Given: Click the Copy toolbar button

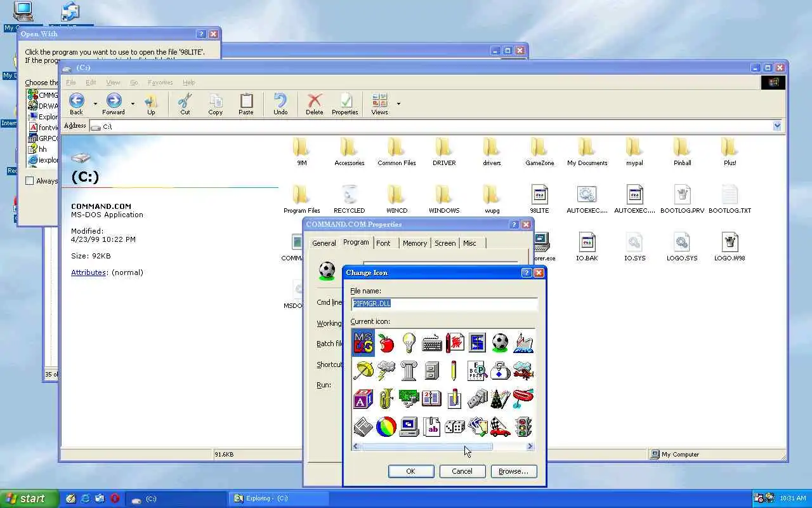Looking at the screenshot, I should tap(216, 104).
